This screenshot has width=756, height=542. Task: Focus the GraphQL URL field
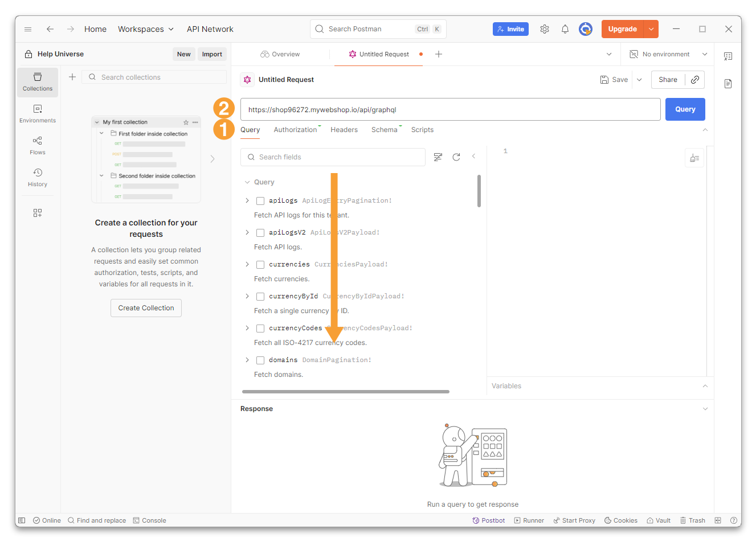451,109
